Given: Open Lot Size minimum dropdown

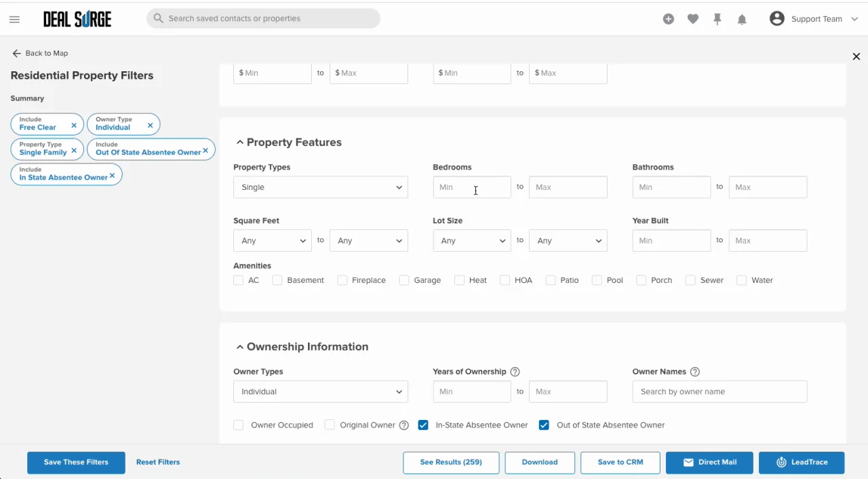Looking at the screenshot, I should 472,241.
